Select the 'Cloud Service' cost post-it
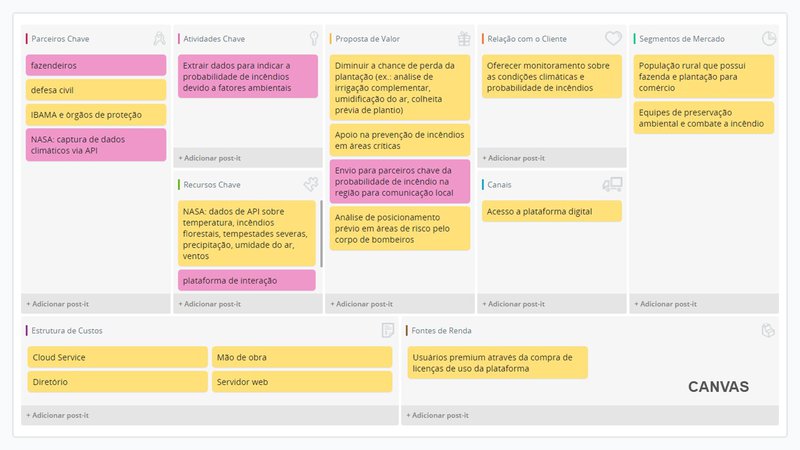 coord(117,357)
